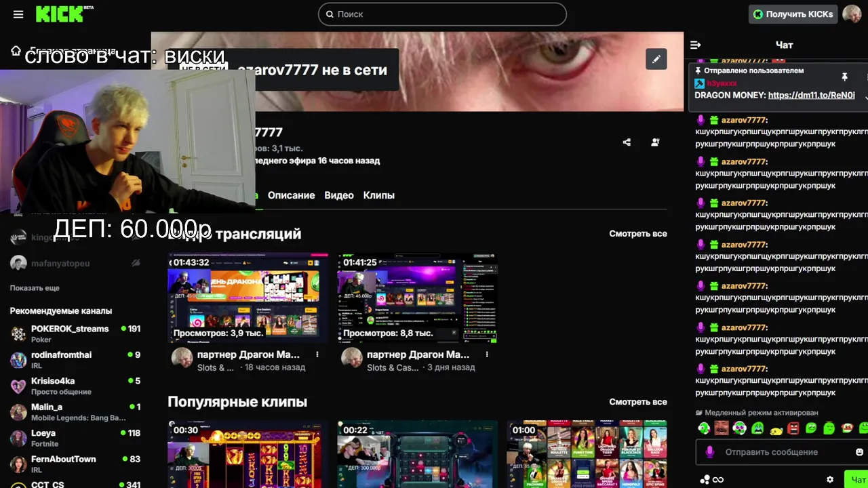Screen dimensions: 868x488
Task: Click the 3 дня назад video title
Action: click(x=418, y=354)
